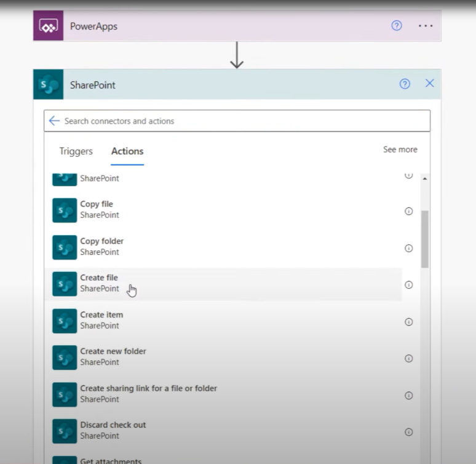Choose the Get attachments action text
Image resolution: width=476 pixels, height=464 pixels.
pos(111,461)
